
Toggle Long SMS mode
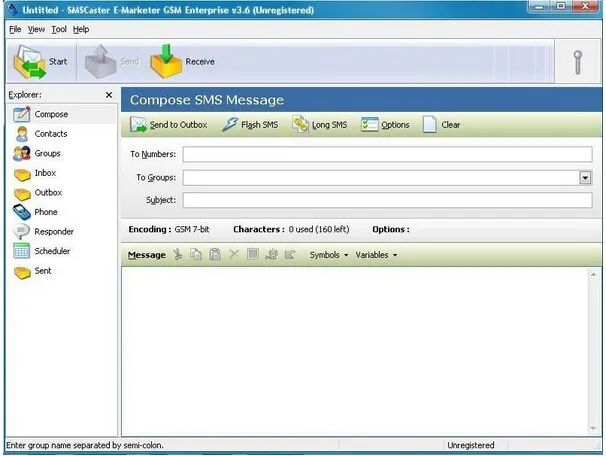click(319, 125)
